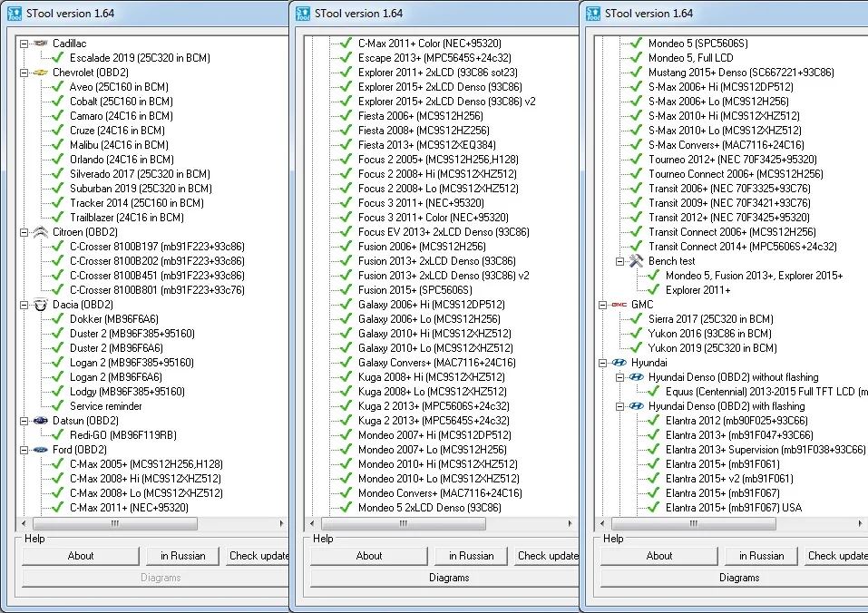The width and height of the screenshot is (868, 613).
Task: Click the Bench test tools icon
Action: click(x=636, y=261)
